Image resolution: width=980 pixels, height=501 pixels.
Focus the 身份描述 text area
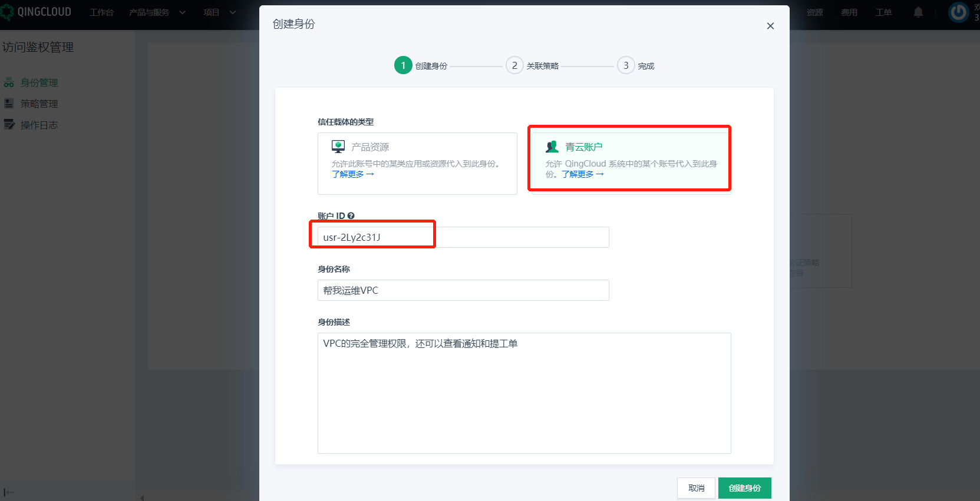(524, 393)
